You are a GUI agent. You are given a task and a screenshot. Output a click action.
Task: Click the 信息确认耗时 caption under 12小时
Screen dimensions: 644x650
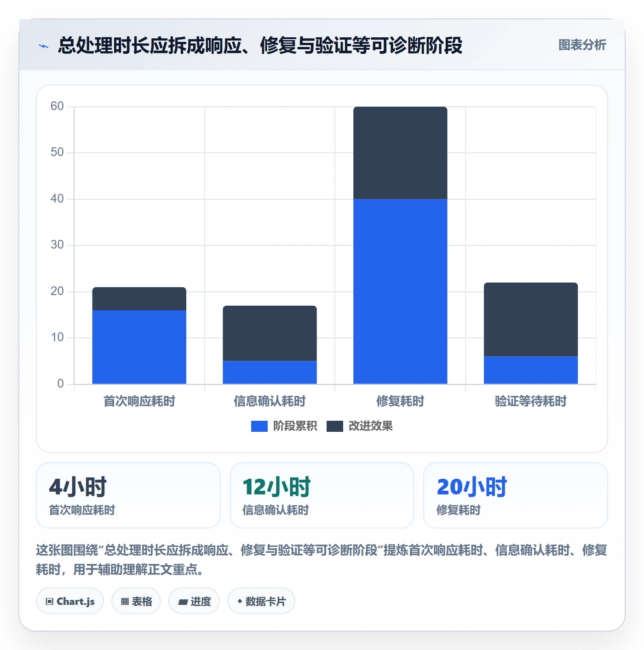tap(276, 510)
